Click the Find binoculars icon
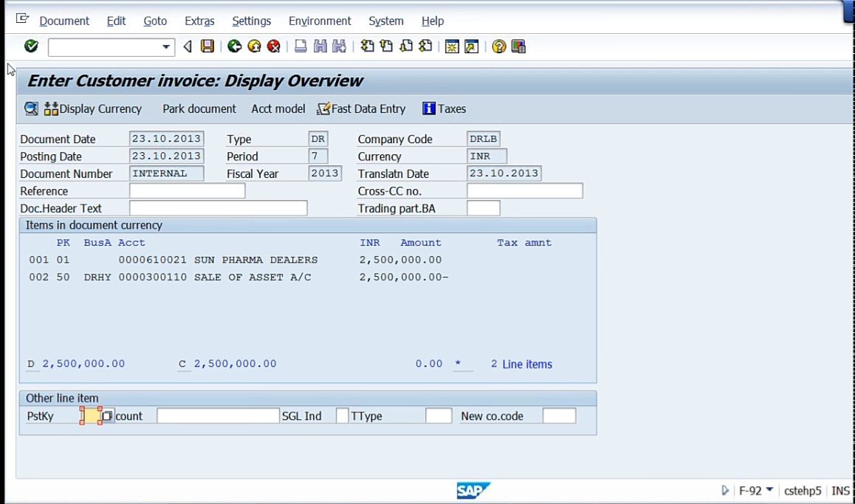Image resolution: width=855 pixels, height=504 pixels. pos(320,46)
